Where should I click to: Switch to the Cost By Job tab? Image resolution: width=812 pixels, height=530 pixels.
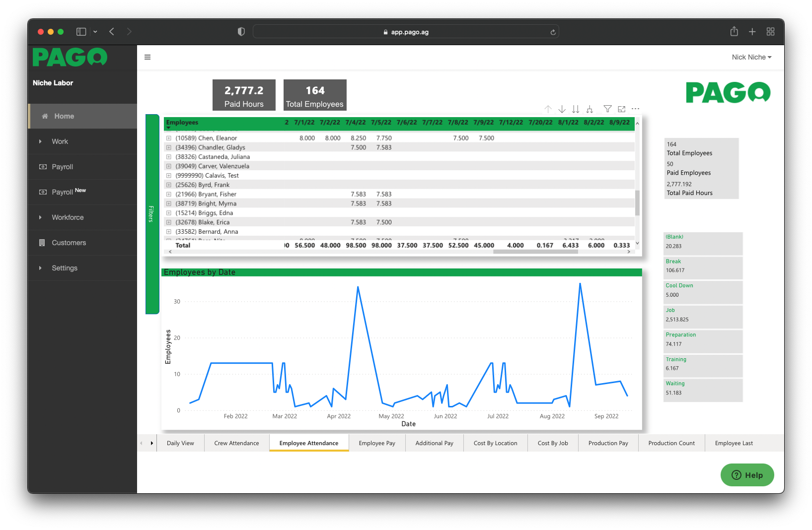[x=552, y=443]
